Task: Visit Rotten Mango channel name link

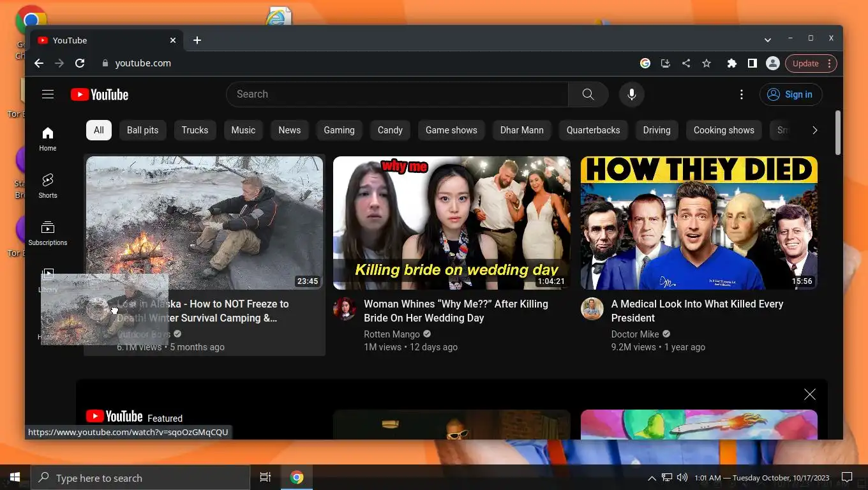Action: click(392, 334)
